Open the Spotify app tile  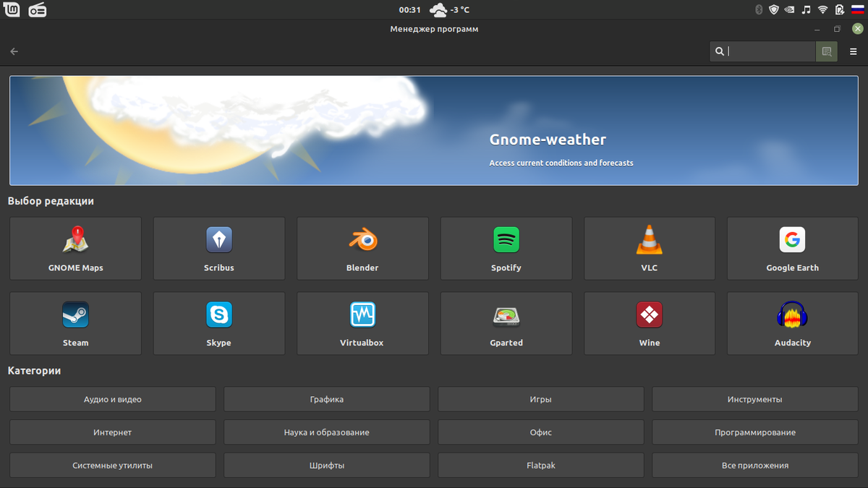point(506,248)
